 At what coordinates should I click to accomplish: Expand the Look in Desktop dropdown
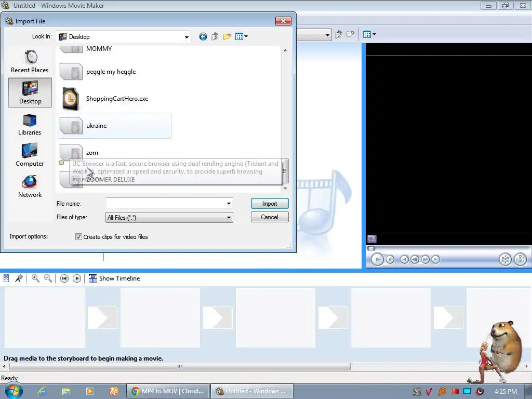(187, 37)
